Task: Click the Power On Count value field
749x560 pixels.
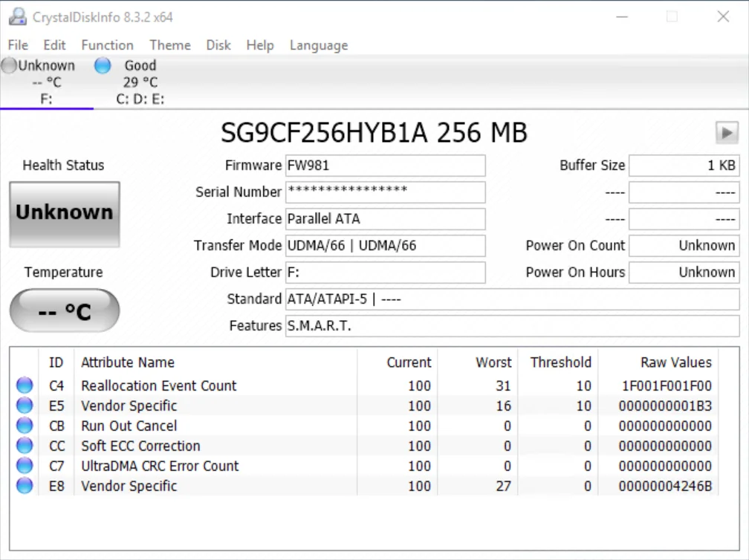Action: click(684, 246)
